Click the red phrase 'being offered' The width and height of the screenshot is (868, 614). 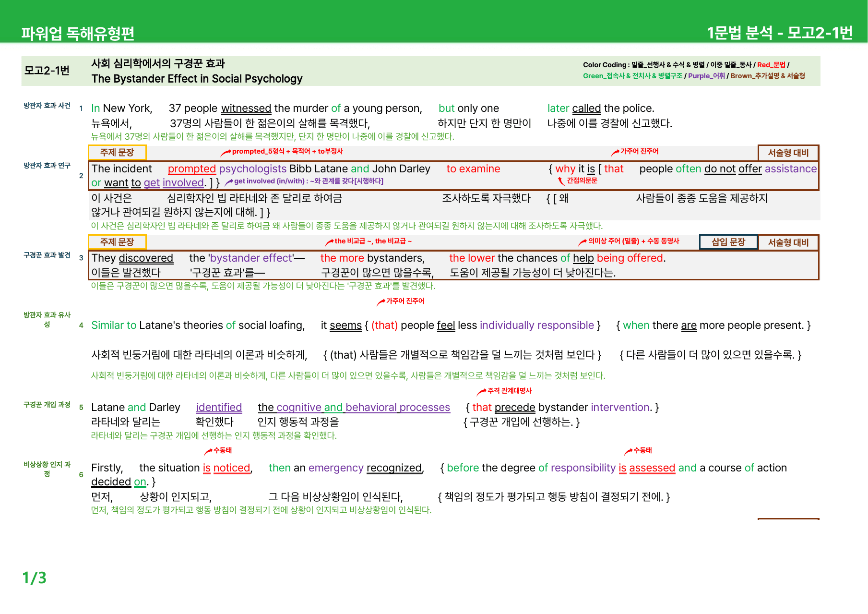point(630,258)
